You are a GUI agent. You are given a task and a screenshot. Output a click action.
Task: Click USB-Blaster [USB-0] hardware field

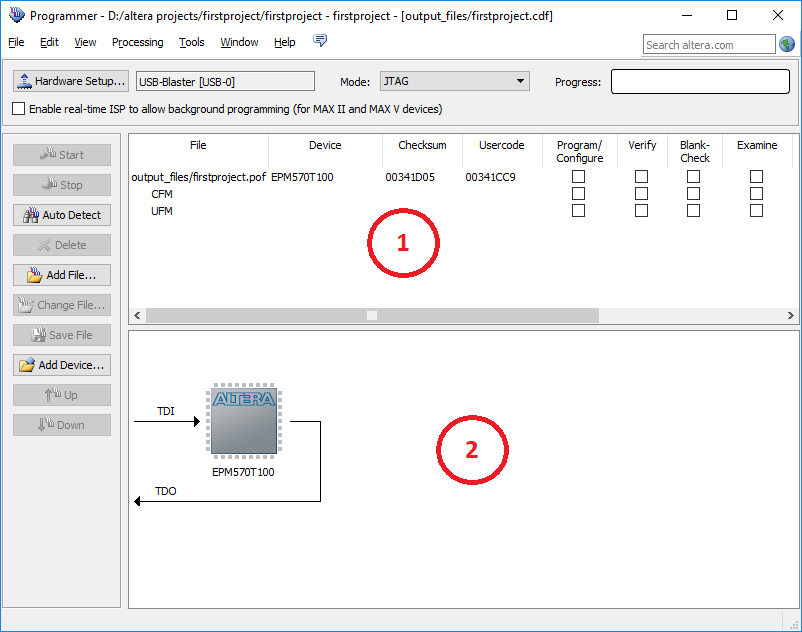pos(225,82)
